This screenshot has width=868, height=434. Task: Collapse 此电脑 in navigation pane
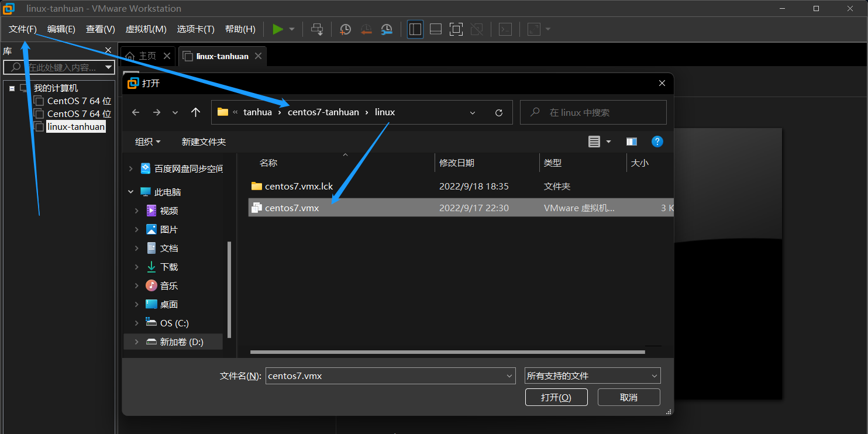point(130,192)
